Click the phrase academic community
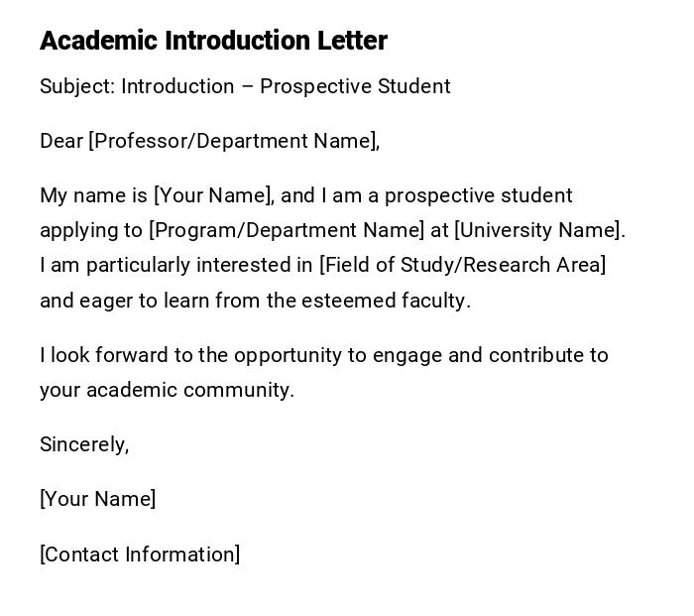The width and height of the screenshot is (694, 616). point(190,390)
